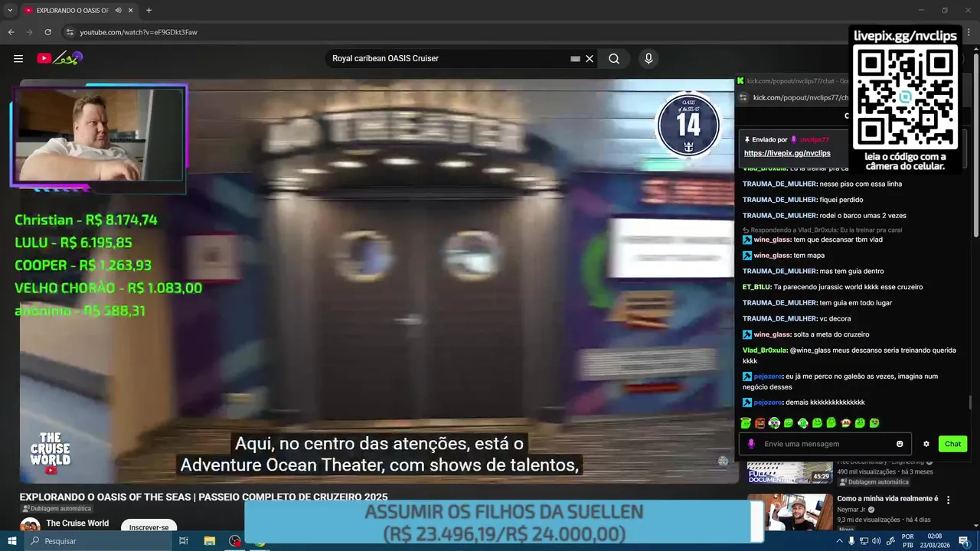Run the YouTube search magnifier button
The image size is (980, 551).
[x=614, y=59]
